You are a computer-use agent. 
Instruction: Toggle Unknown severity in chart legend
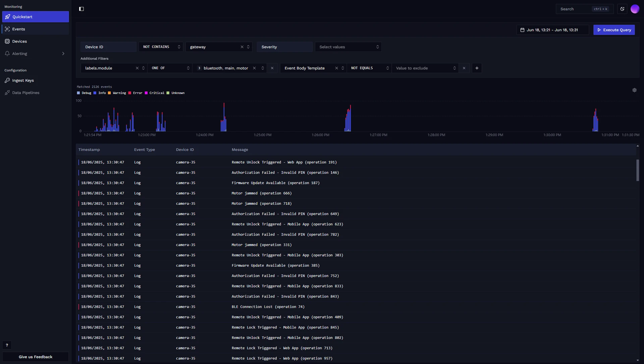pos(175,93)
